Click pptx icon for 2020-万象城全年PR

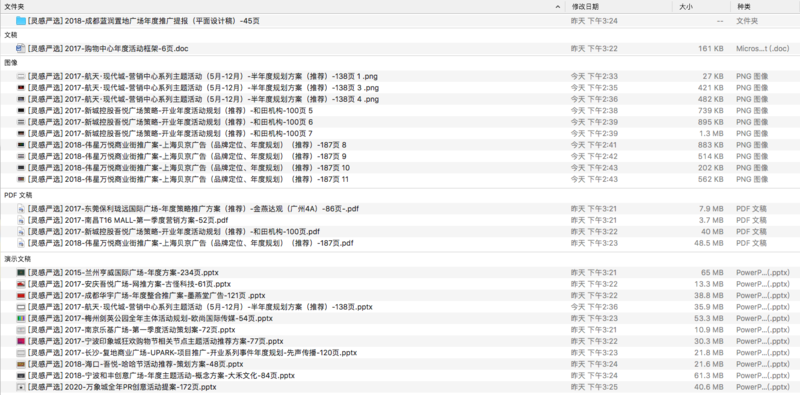click(x=21, y=387)
